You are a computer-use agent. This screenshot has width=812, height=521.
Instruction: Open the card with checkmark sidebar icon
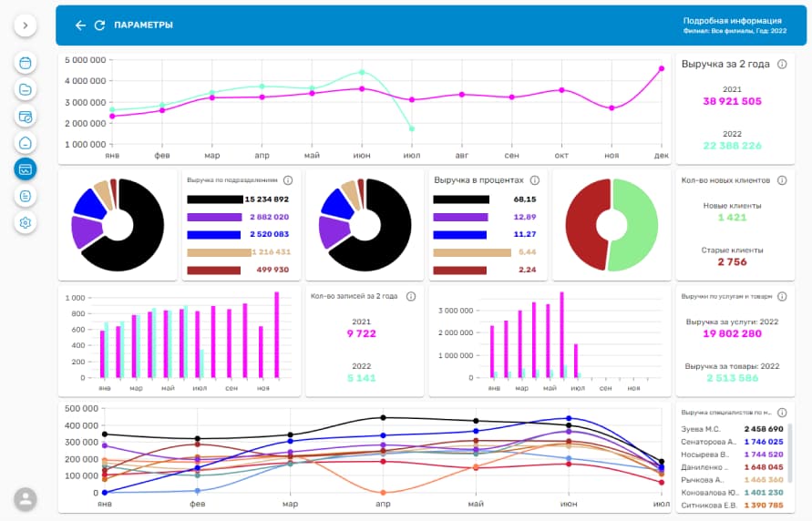click(x=26, y=117)
